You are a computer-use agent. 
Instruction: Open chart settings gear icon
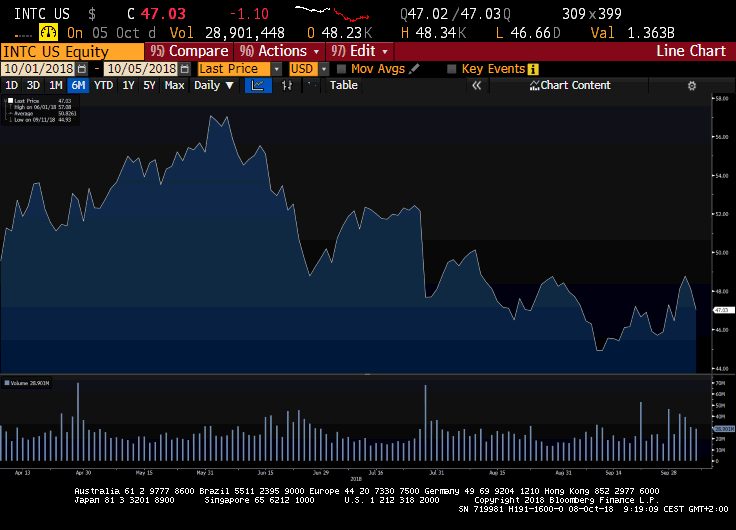(692, 86)
